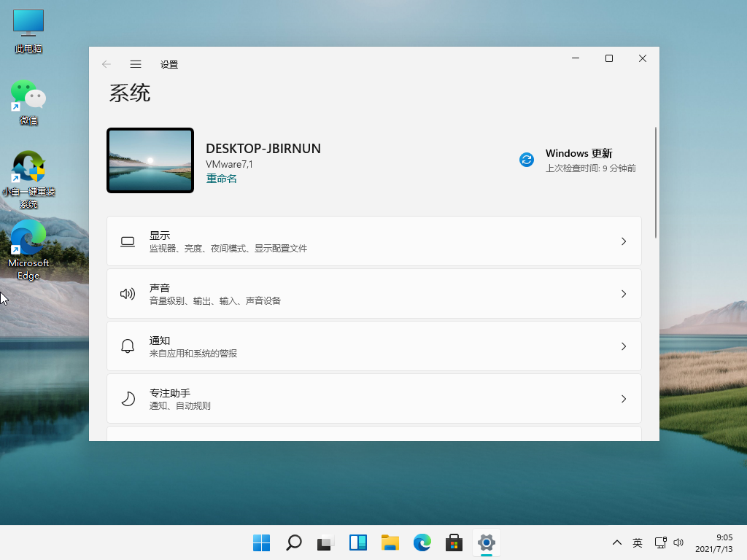Launch Microsoft Edge from the taskbar
The width and height of the screenshot is (747, 560).
coord(422,542)
